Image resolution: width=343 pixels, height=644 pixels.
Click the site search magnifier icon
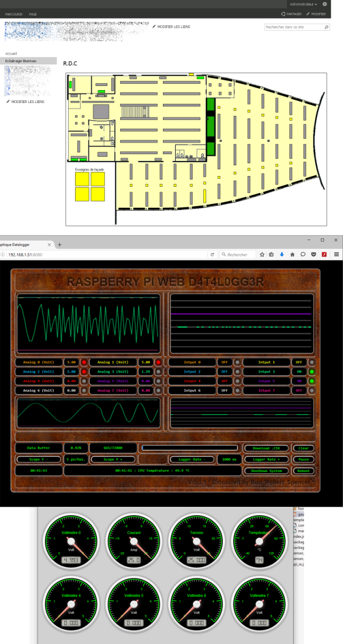326,27
